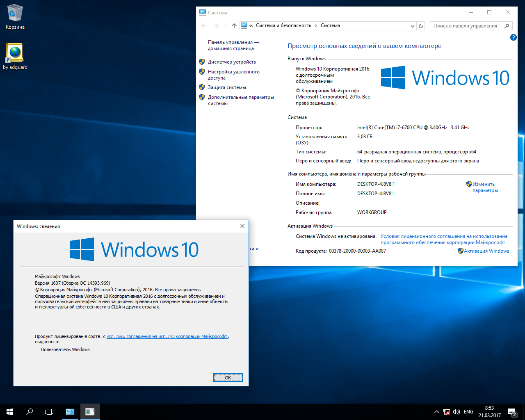Click 'Система' breadcrumb in address bar

tap(330, 25)
